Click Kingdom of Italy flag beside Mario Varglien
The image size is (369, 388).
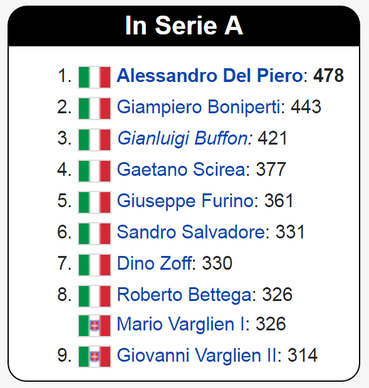pos(94,326)
